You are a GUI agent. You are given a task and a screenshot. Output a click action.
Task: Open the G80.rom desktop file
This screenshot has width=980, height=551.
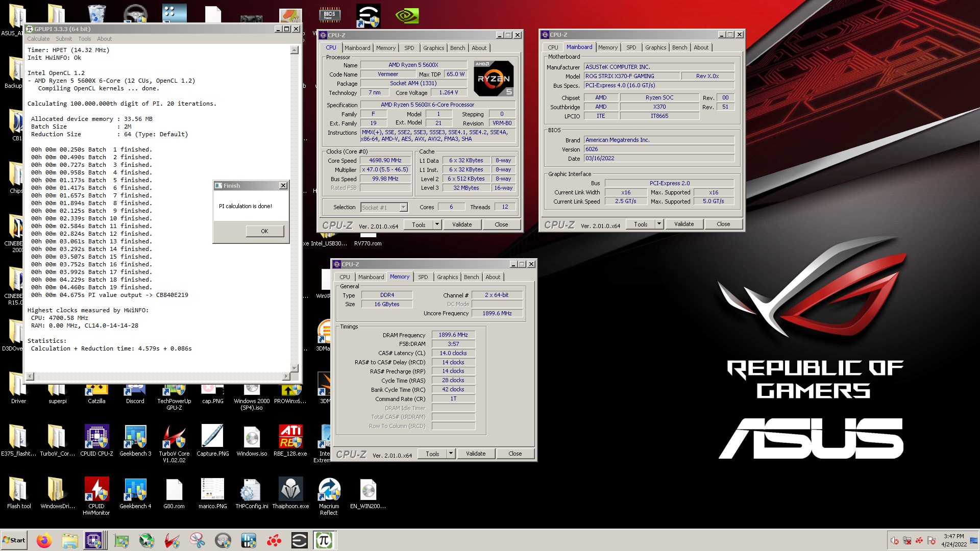tap(174, 493)
